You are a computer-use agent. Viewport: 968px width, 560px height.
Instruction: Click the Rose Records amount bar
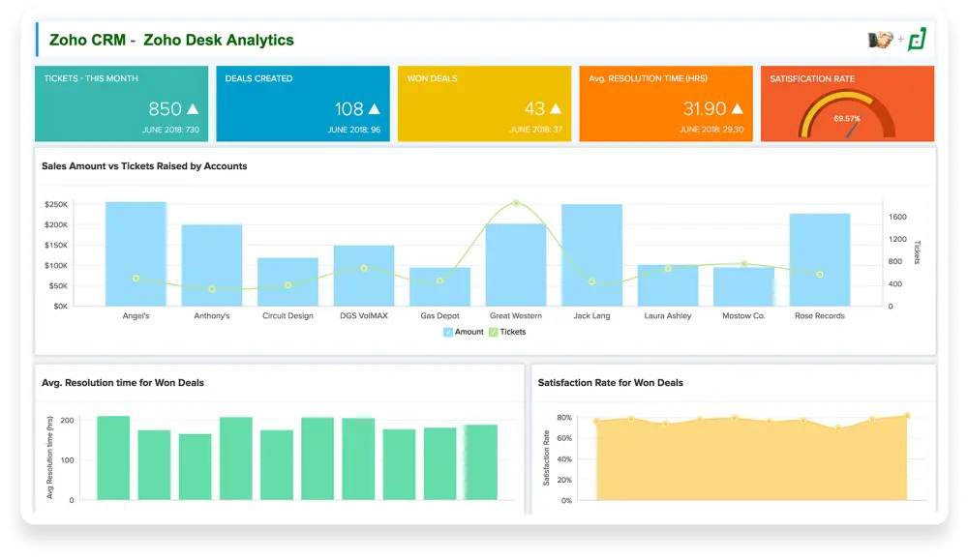(819, 259)
